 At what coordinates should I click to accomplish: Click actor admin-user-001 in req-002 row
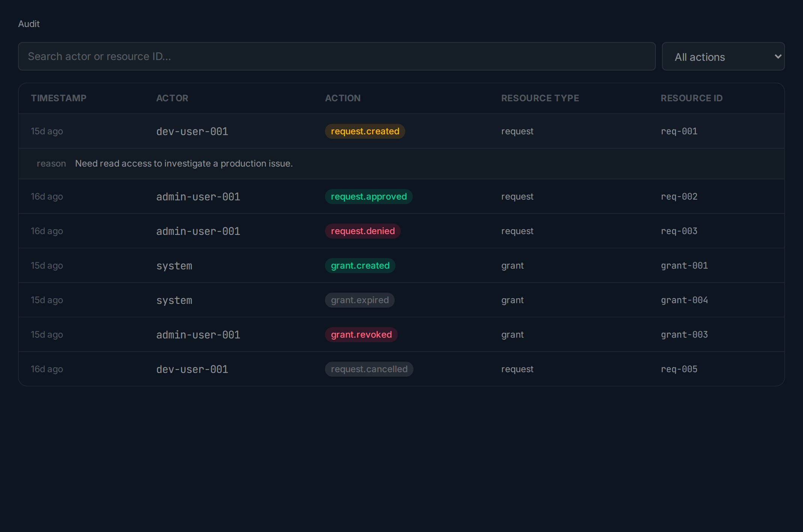click(x=198, y=197)
